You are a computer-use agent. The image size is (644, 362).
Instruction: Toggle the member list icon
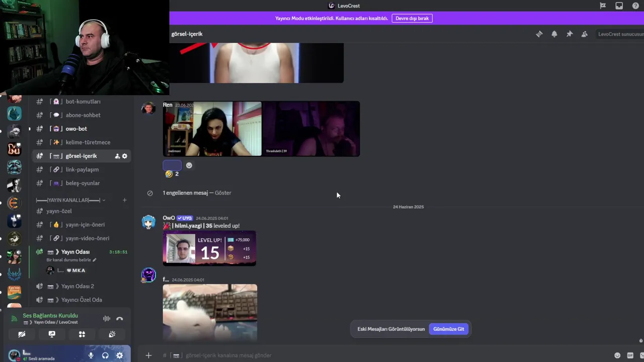(584, 34)
